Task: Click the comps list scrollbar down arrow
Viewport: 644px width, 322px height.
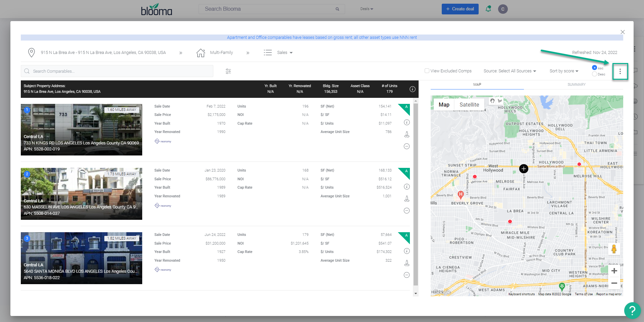Action: 416,294
